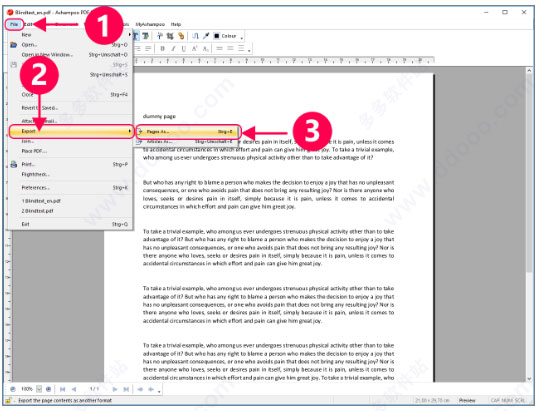
Task: Select the line drawing tool icon
Action: [x=195, y=36]
